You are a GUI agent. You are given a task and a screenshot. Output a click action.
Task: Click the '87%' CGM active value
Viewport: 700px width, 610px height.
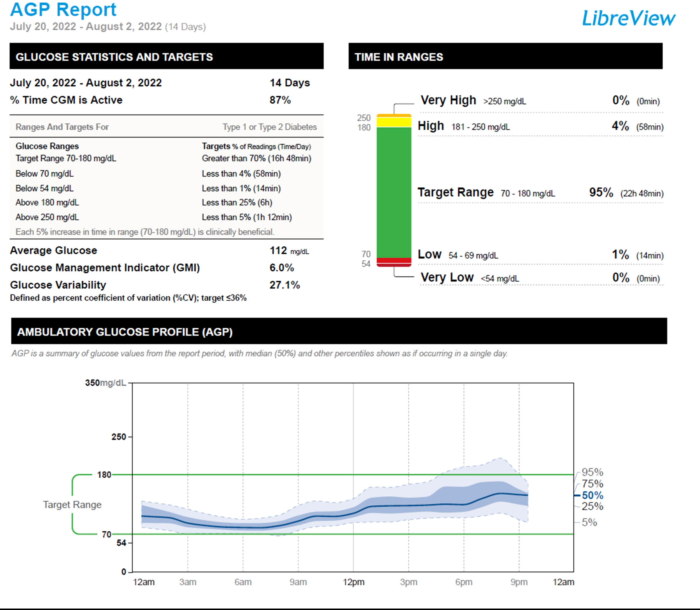tap(280, 100)
